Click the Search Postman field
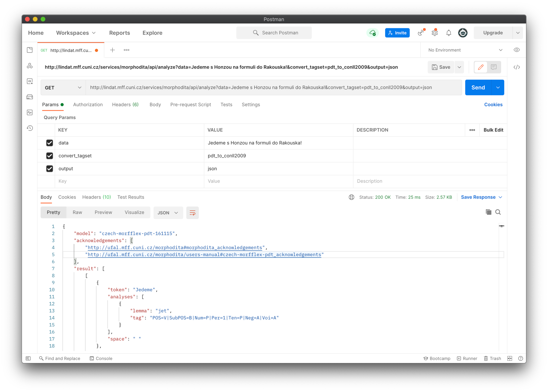 (274, 33)
